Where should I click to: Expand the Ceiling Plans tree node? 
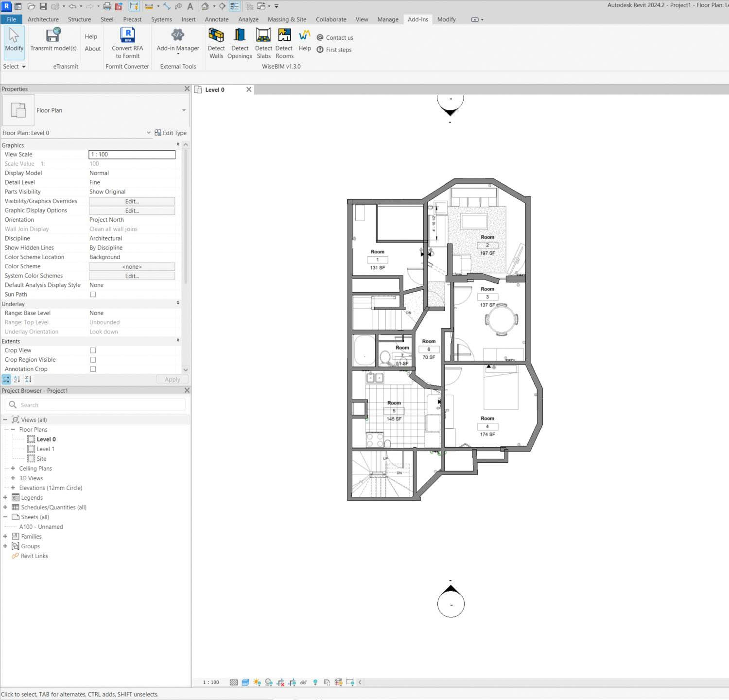pyautogui.click(x=13, y=469)
